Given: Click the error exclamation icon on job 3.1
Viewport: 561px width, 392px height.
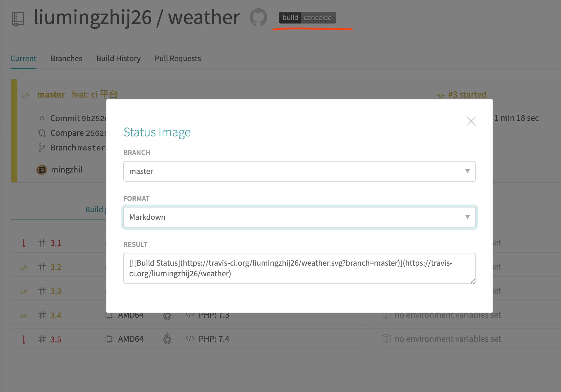Looking at the screenshot, I should pyautogui.click(x=24, y=243).
